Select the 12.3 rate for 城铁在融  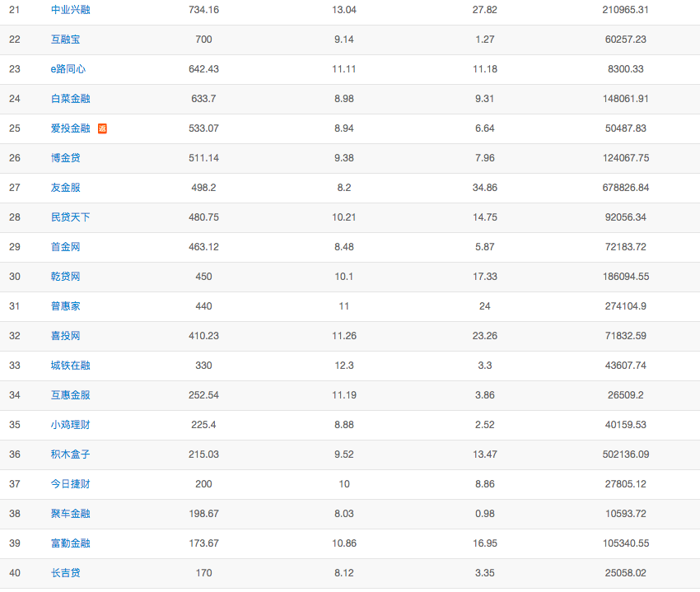click(x=344, y=366)
